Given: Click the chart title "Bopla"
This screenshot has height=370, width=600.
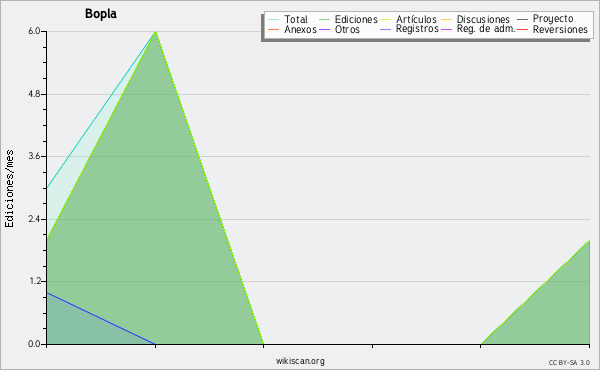Looking at the screenshot, I should coord(101,14).
